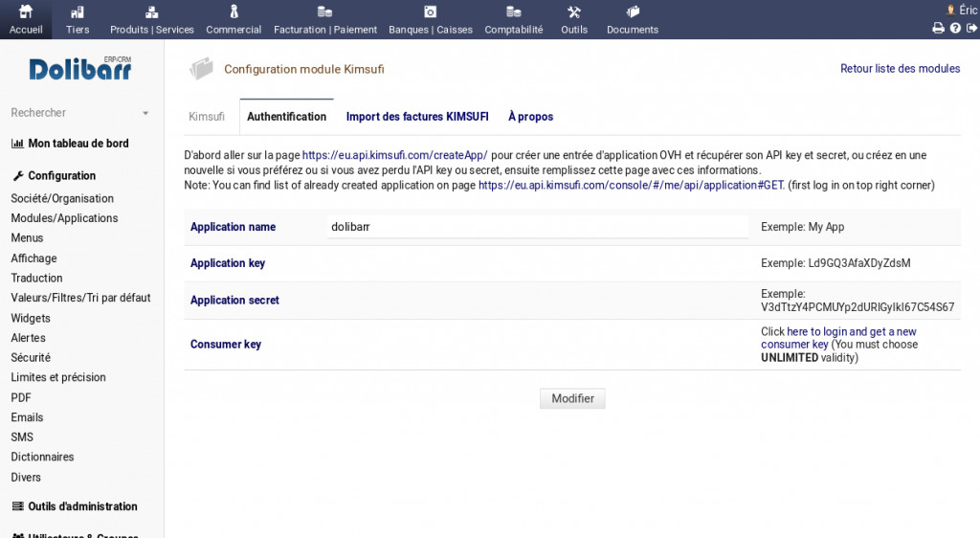The image size is (980, 538).
Task: Open Modules/Applications in the sidebar
Action: (64, 218)
